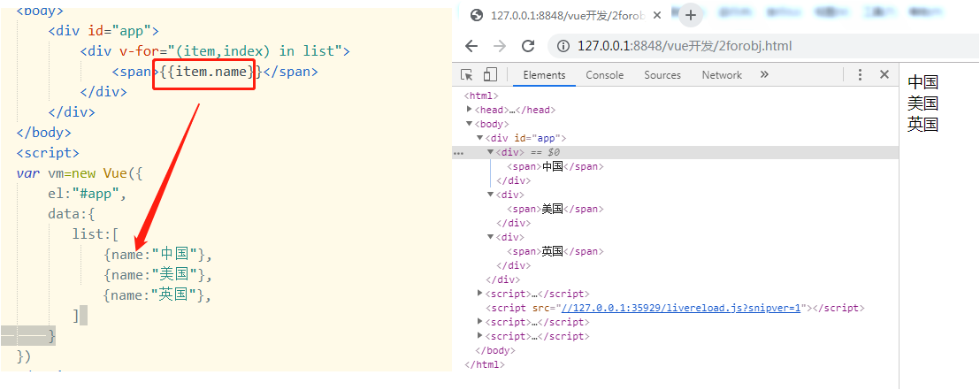Select the 127.0.0.1:8848 browser tab title
980x390 pixels.
568,16
